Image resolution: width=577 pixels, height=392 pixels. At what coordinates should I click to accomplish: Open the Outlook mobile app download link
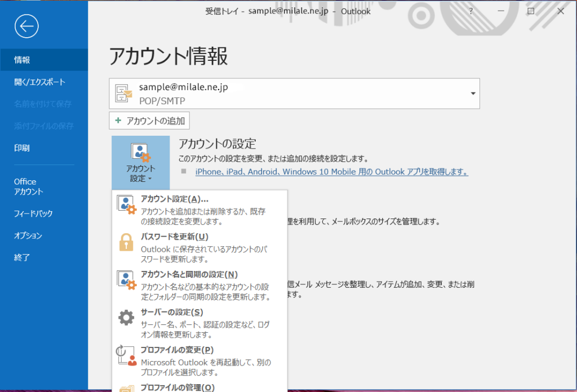click(331, 172)
